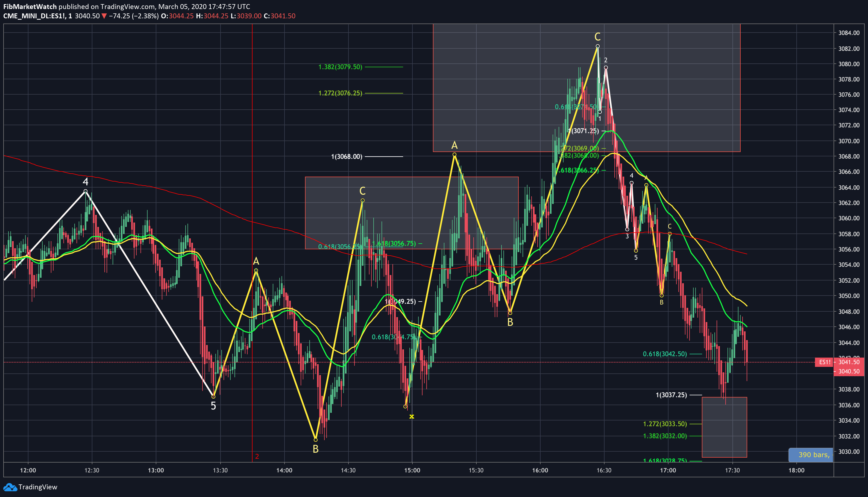Select the 1(3037.25) Fibonacci level label

[671, 395]
